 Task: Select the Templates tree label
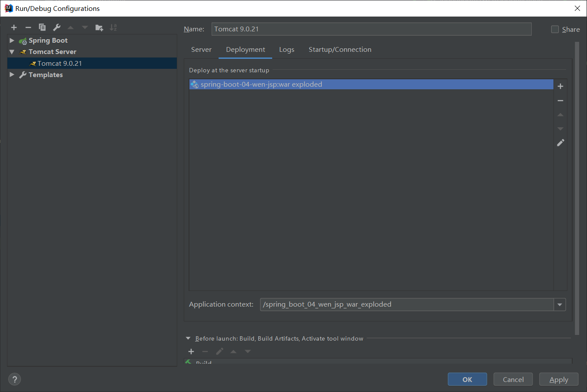[46, 75]
